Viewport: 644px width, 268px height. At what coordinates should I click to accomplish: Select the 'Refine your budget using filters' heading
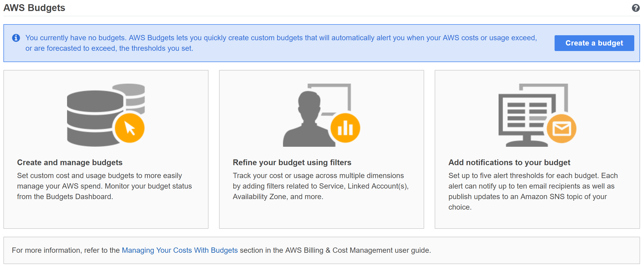coord(292,163)
